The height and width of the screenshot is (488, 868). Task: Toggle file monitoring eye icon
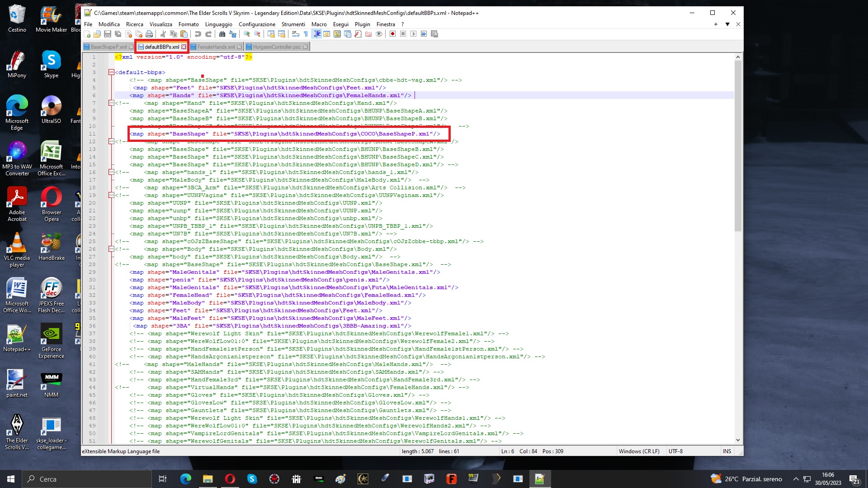379,34
